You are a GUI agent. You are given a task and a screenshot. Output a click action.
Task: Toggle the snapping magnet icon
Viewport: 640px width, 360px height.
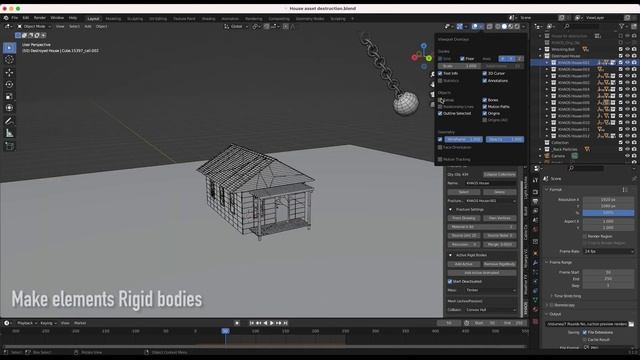coord(267,27)
